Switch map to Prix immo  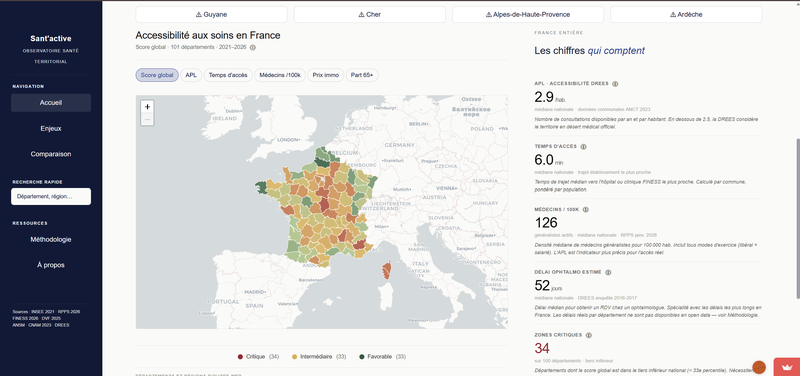click(326, 75)
